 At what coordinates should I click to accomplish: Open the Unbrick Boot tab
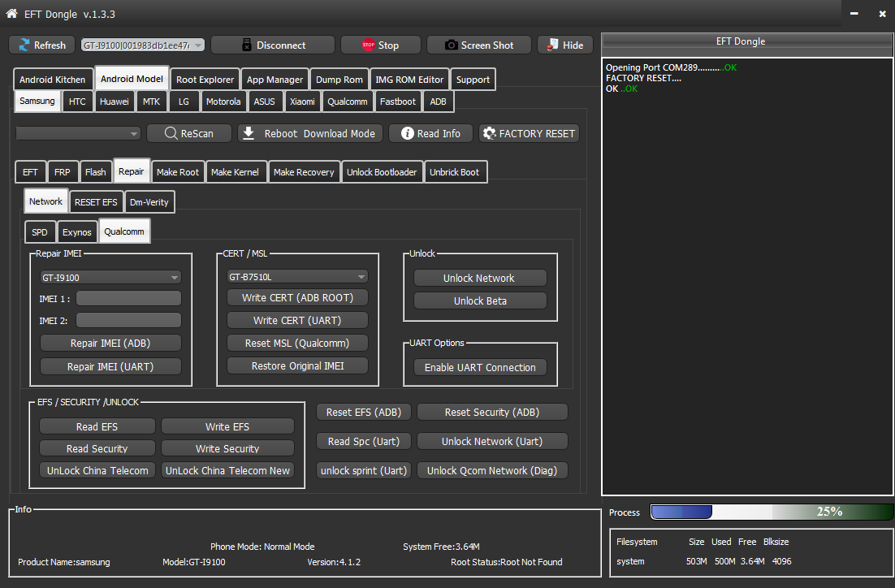[454, 172]
